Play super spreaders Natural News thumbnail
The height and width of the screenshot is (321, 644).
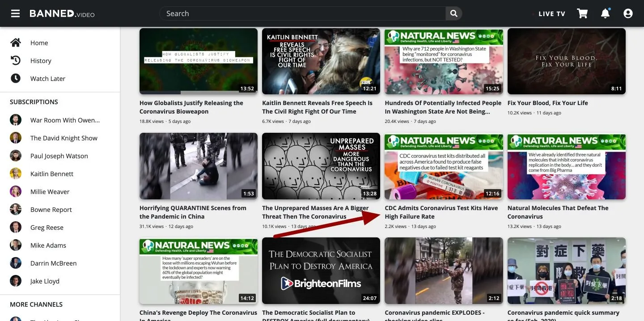pyautogui.click(x=199, y=270)
